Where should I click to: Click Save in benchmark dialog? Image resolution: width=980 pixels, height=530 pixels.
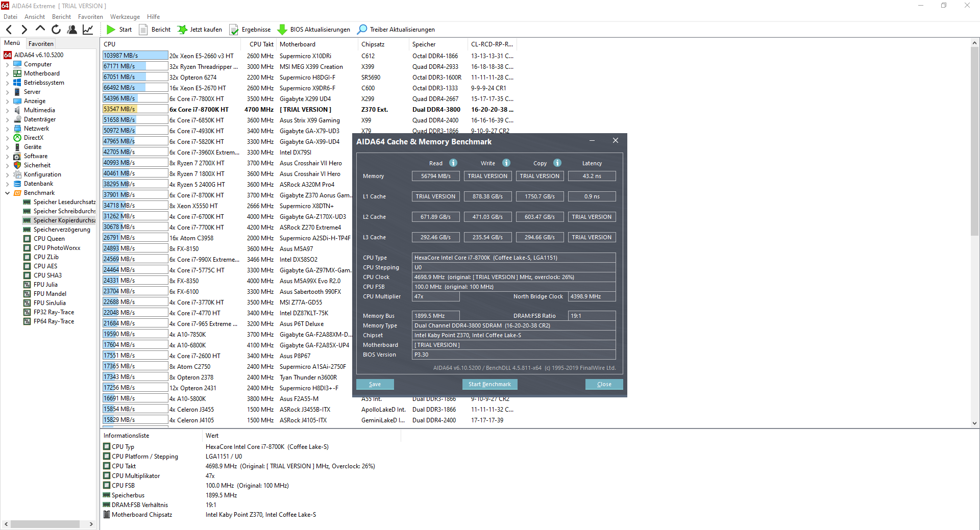375,384
